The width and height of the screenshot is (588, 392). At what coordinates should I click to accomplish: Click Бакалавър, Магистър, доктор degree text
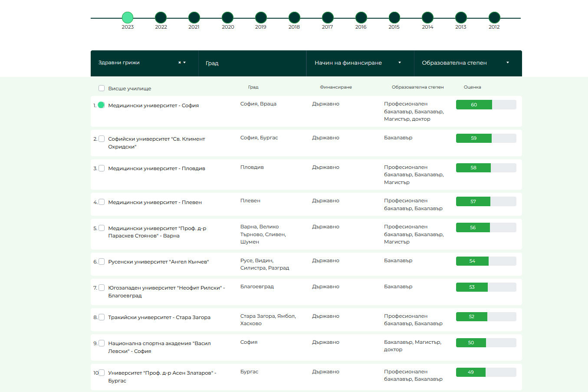413,346
